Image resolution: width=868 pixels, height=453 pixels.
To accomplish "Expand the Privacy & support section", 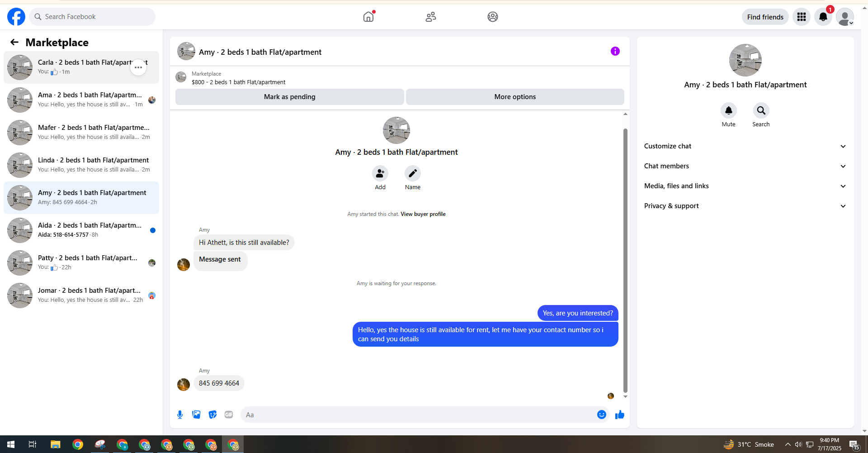I will point(745,206).
